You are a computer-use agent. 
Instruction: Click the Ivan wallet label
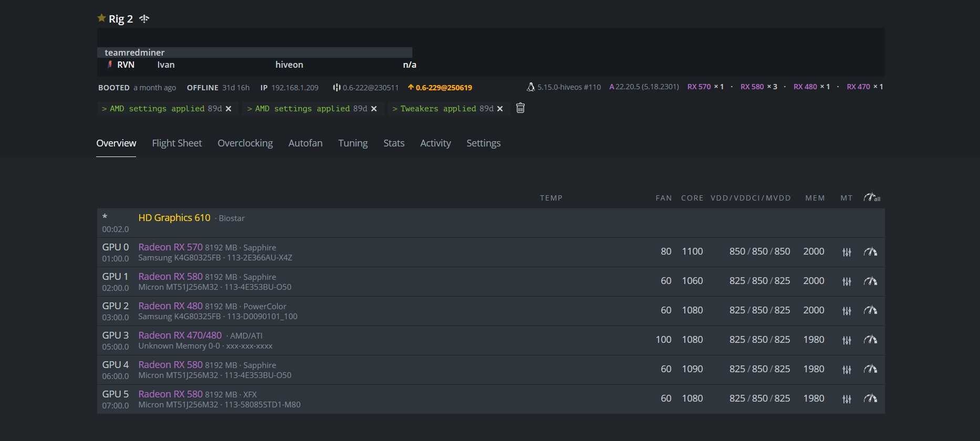pyautogui.click(x=166, y=65)
